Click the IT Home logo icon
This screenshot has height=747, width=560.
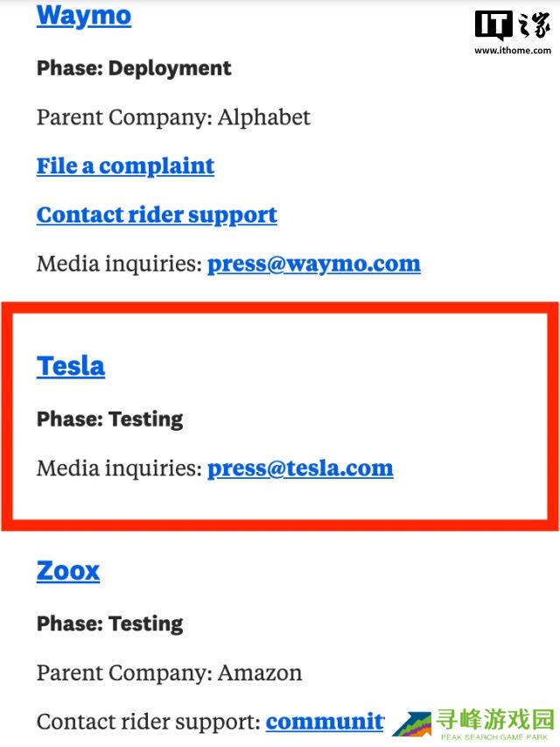click(514, 26)
